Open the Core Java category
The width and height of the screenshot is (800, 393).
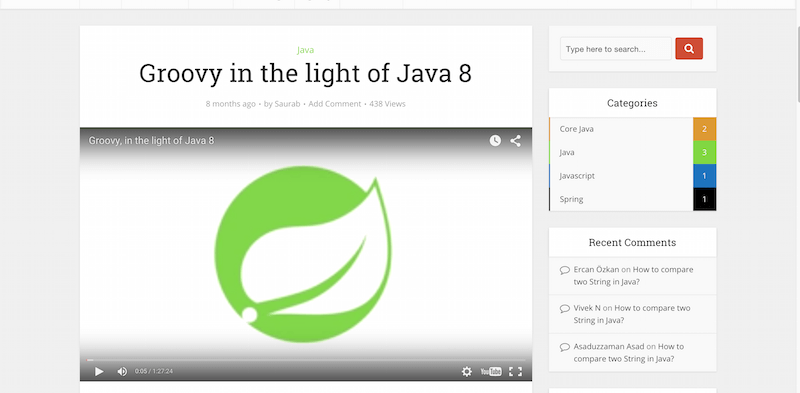pos(577,129)
